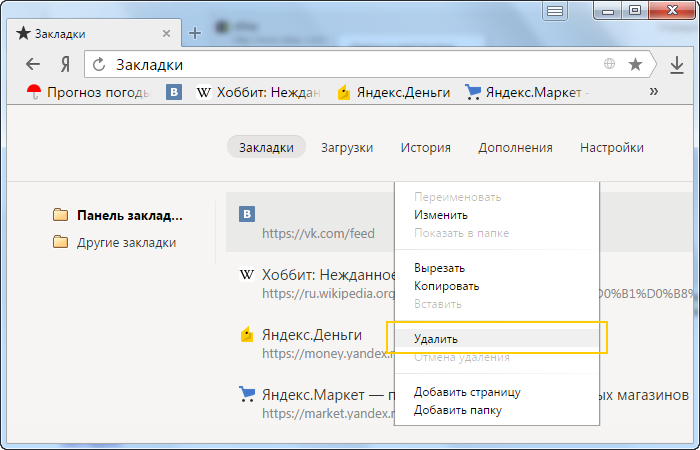Viewport: 700px width, 450px height.
Task: Open the VK bookmark icon in bookmarks bar
Action: pos(174,92)
